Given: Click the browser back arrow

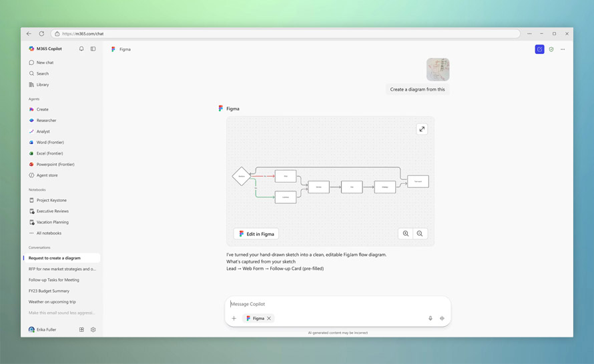Looking at the screenshot, I should coord(29,34).
